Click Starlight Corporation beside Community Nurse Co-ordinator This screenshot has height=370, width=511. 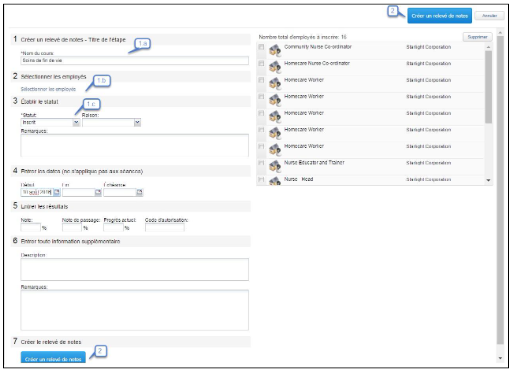click(428, 47)
